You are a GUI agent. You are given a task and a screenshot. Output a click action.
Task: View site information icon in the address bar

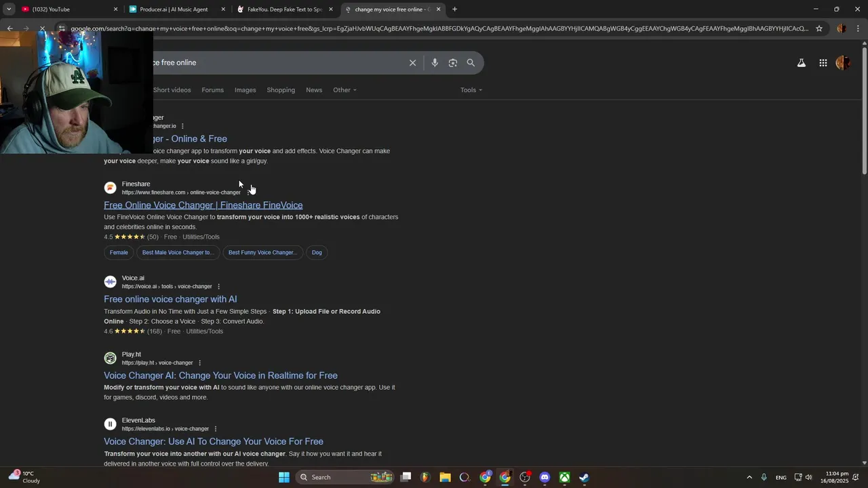click(x=62, y=28)
